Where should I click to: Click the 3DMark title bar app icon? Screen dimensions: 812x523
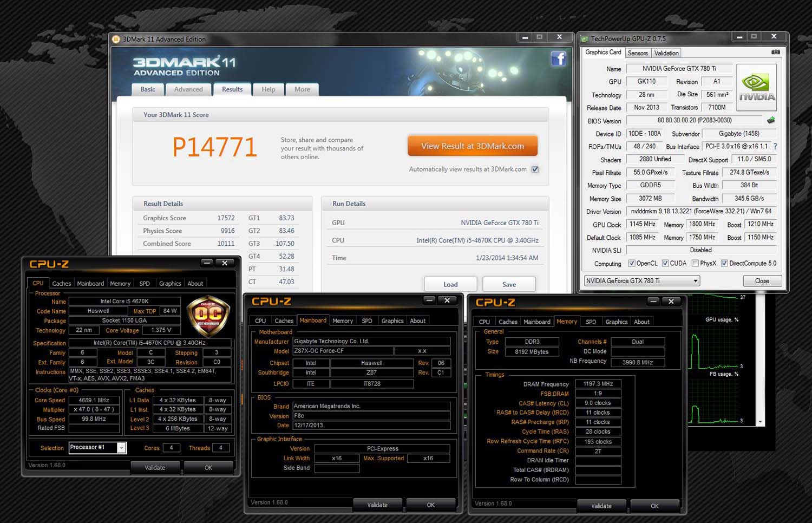pos(116,39)
